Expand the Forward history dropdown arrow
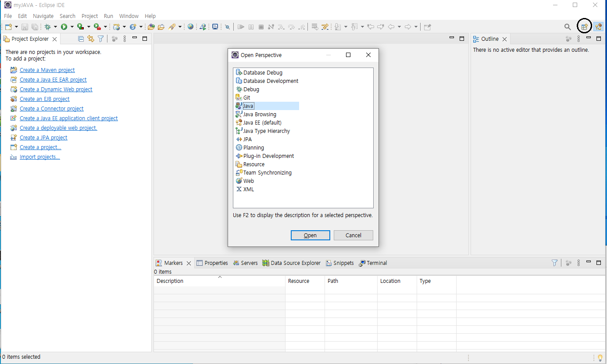The width and height of the screenshot is (607, 364). point(416,27)
